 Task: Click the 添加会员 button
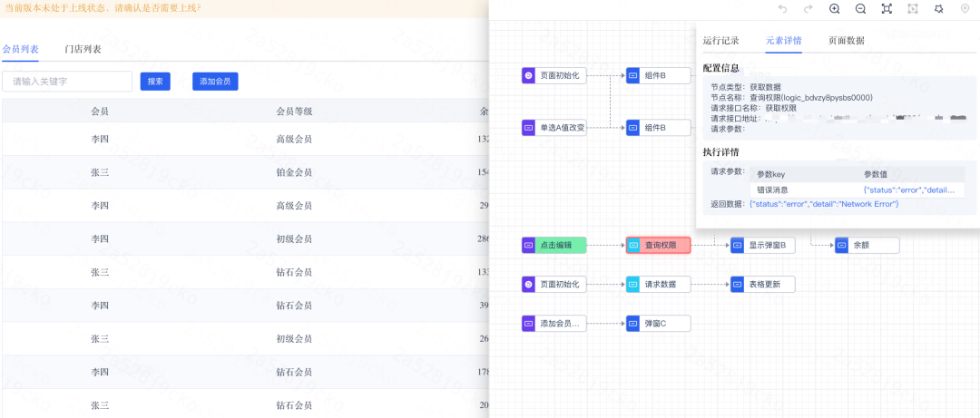(x=215, y=82)
